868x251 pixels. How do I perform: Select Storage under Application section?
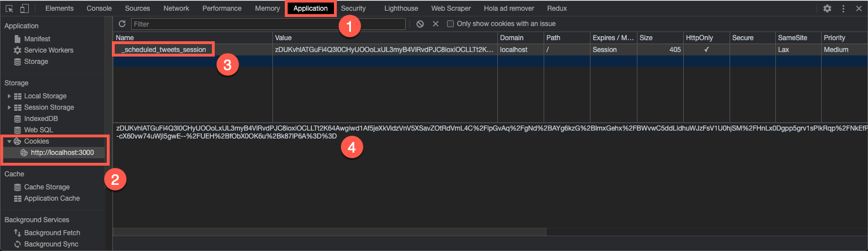(x=36, y=62)
